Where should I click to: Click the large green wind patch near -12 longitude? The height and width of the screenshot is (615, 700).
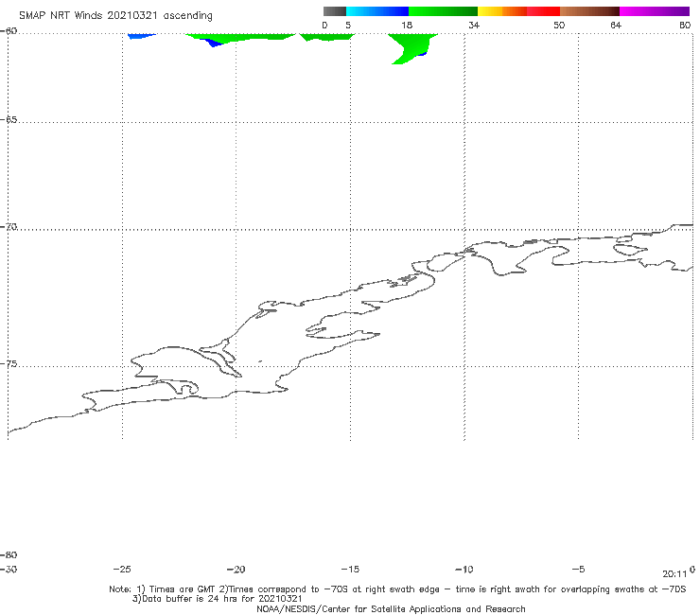pos(413,47)
